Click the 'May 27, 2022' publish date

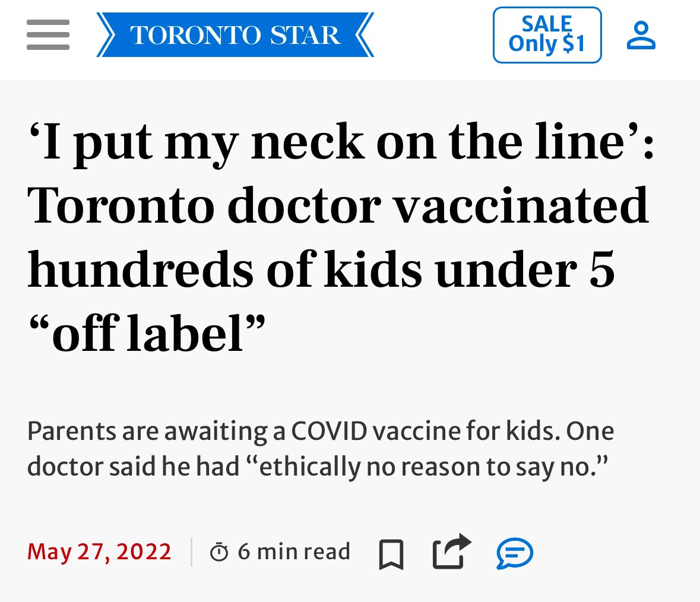pyautogui.click(x=99, y=552)
